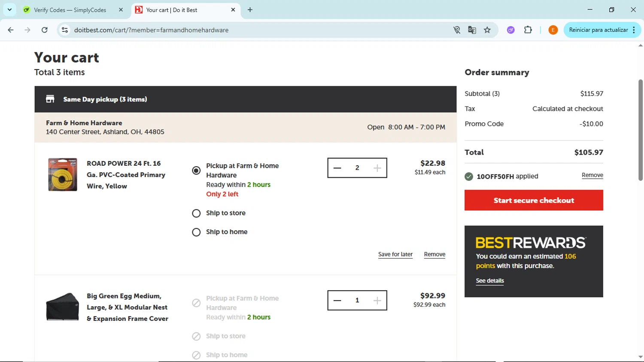Go forward in browser history
Viewport: 644px width, 362px height.
pos(27,30)
